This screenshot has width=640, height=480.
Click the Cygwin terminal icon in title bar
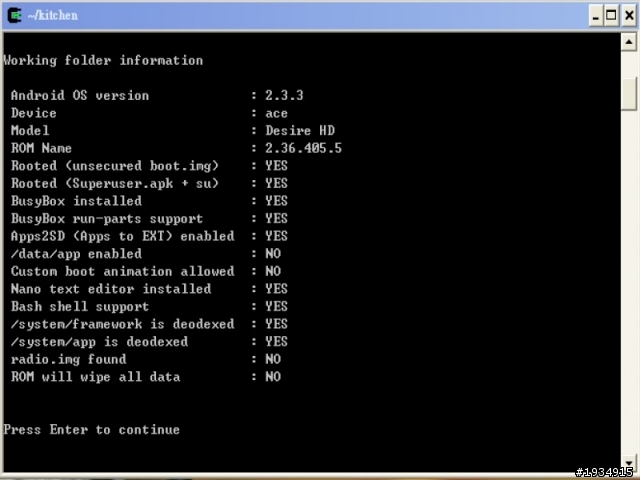click(14, 16)
